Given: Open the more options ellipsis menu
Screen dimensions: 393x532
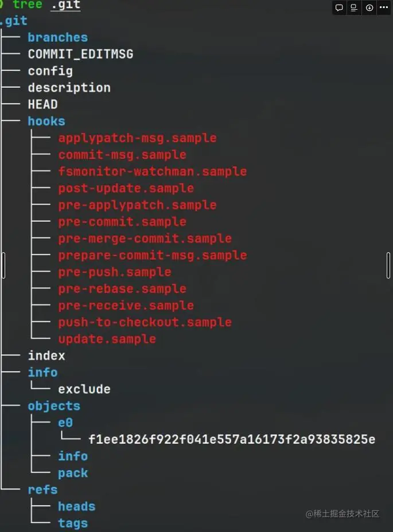Looking at the screenshot, I should point(384,7).
